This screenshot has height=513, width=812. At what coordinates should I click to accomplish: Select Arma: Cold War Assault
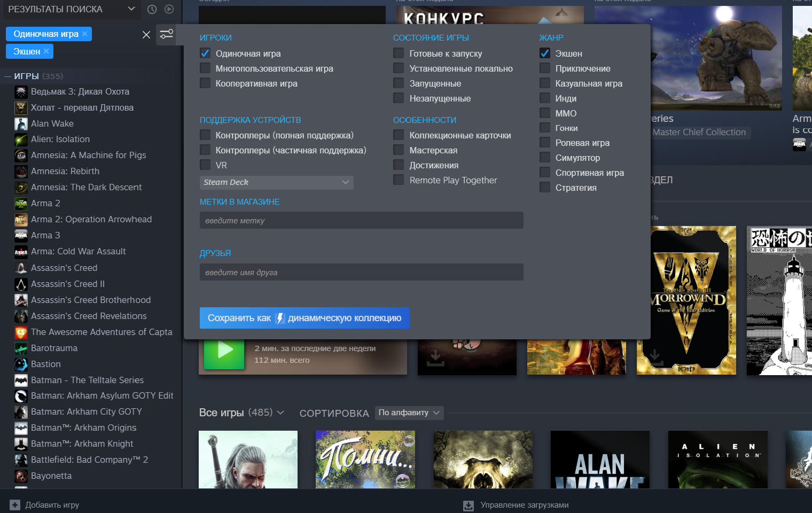pos(79,252)
